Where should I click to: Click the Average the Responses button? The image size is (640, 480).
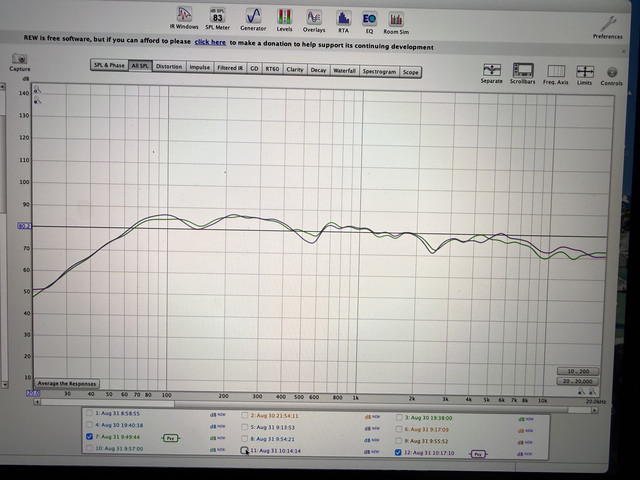coord(67,384)
